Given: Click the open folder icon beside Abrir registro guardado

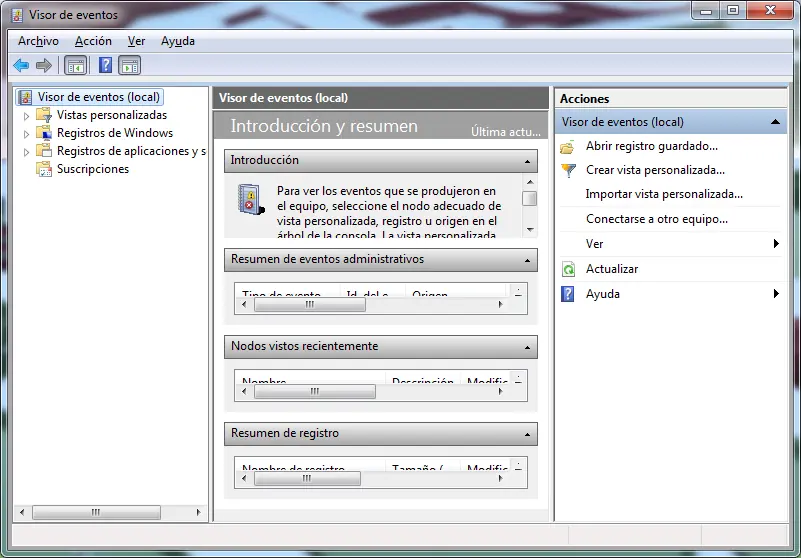Looking at the screenshot, I should 568,147.
